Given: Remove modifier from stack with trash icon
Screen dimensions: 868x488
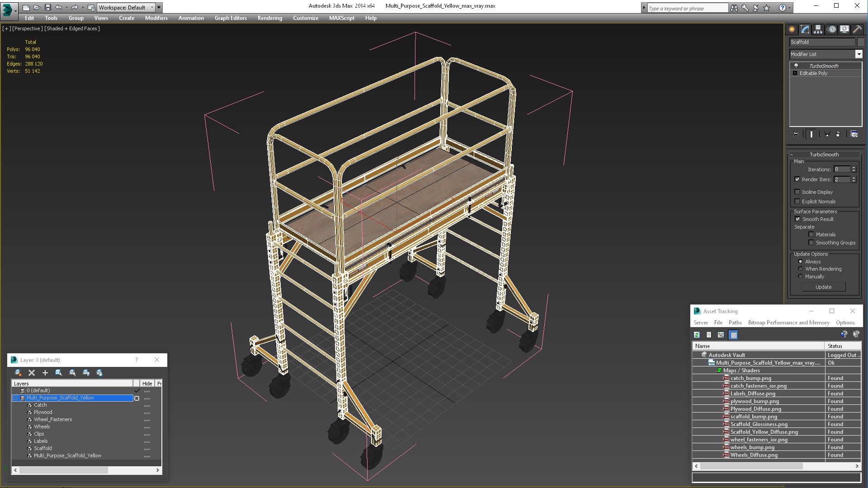Looking at the screenshot, I should pos(838,134).
